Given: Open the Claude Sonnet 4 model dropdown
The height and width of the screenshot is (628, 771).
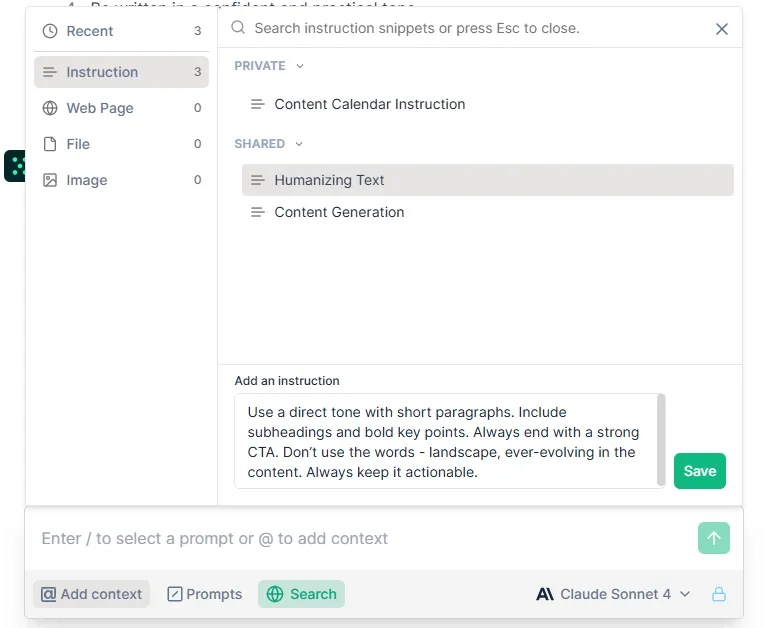Looking at the screenshot, I should click(614, 594).
